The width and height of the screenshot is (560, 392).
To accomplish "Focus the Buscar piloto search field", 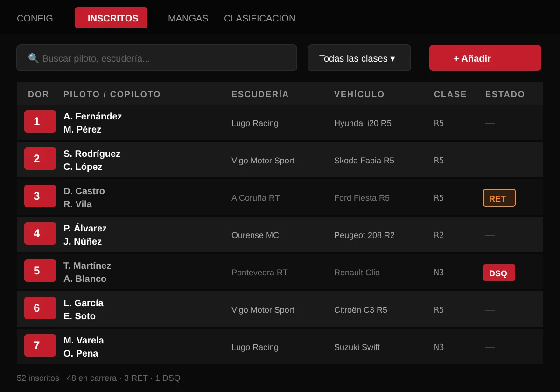I will [x=157, y=58].
